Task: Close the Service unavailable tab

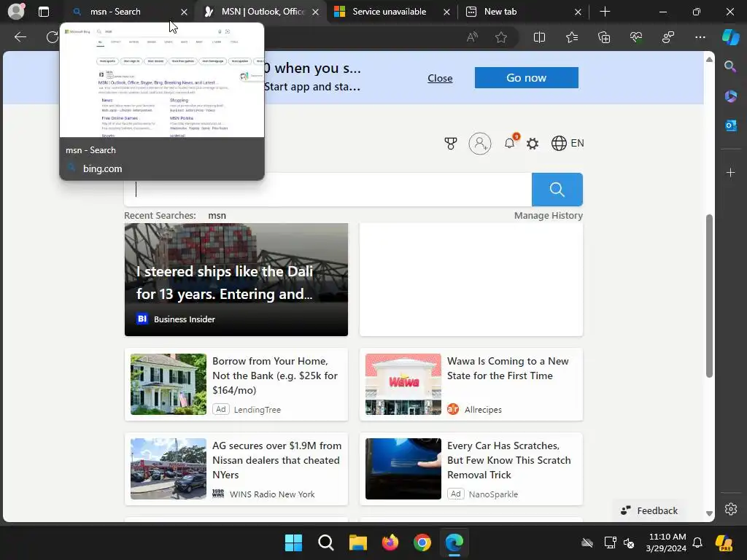Action: (x=446, y=12)
